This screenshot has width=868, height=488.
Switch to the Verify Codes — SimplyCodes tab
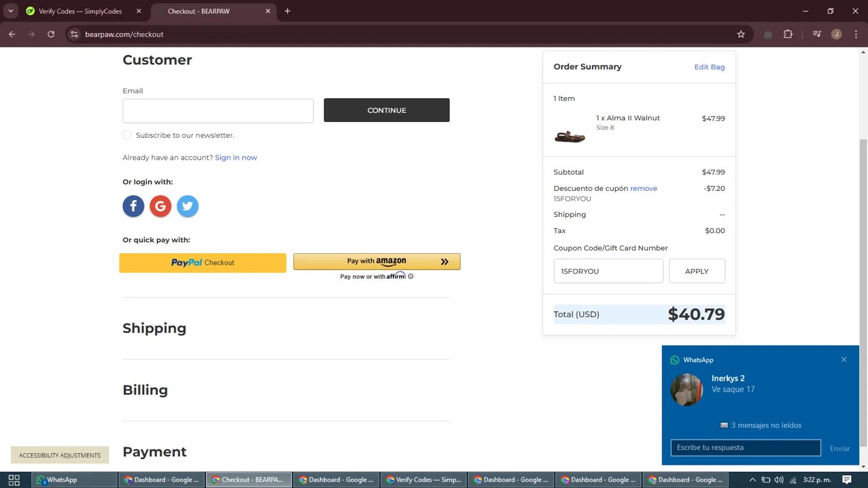pyautogui.click(x=84, y=11)
